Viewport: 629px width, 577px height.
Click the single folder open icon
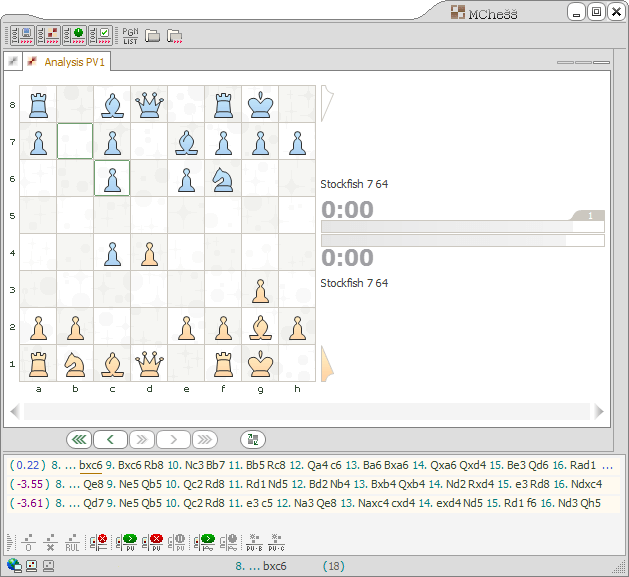click(x=152, y=36)
